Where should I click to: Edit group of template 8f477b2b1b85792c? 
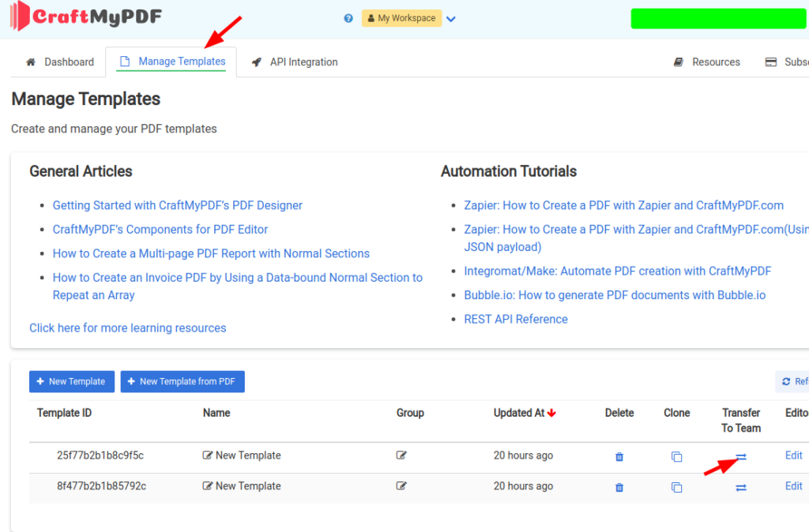401,485
